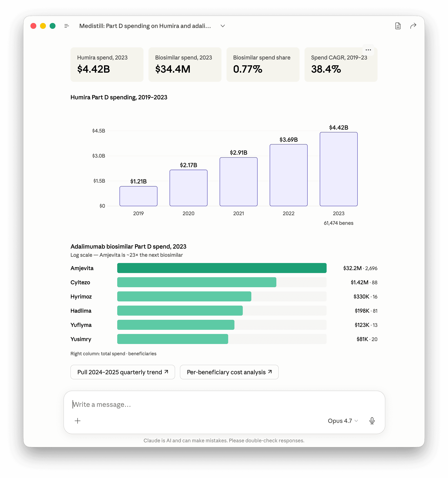
Task: Click the red close window button
Action: coord(33,26)
